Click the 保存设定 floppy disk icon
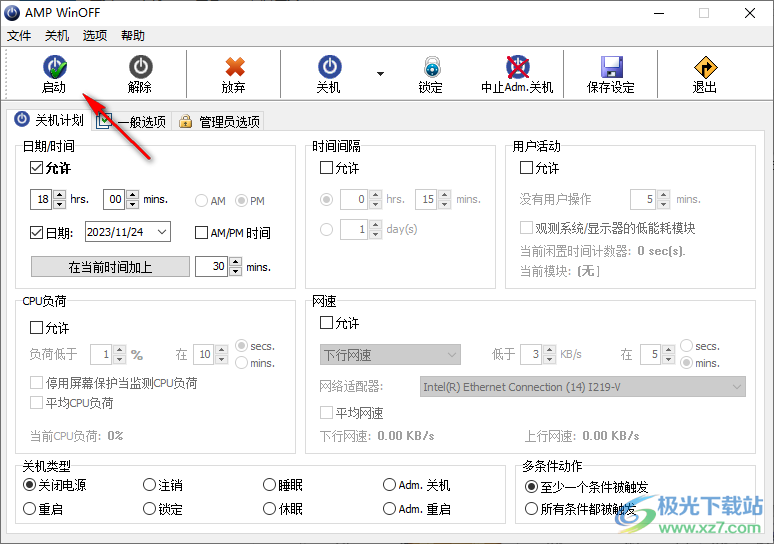774x544 pixels. click(612, 68)
